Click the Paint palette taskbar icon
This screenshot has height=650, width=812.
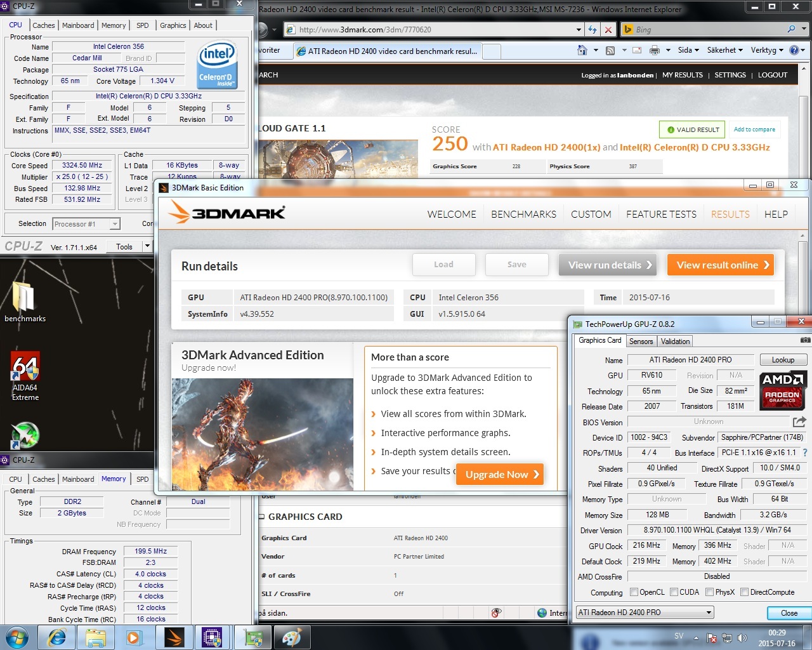click(292, 637)
